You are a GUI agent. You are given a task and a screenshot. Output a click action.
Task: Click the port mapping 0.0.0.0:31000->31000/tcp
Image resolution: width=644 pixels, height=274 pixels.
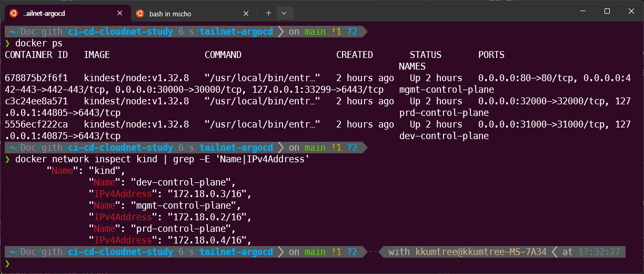pos(544,124)
